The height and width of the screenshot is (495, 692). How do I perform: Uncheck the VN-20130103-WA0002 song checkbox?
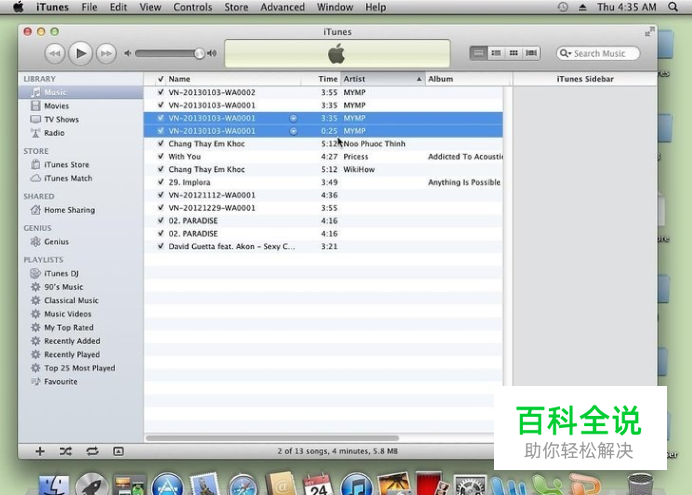pyautogui.click(x=161, y=92)
